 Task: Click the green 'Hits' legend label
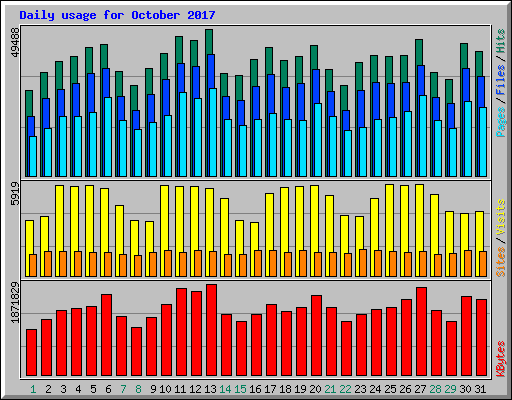click(501, 41)
